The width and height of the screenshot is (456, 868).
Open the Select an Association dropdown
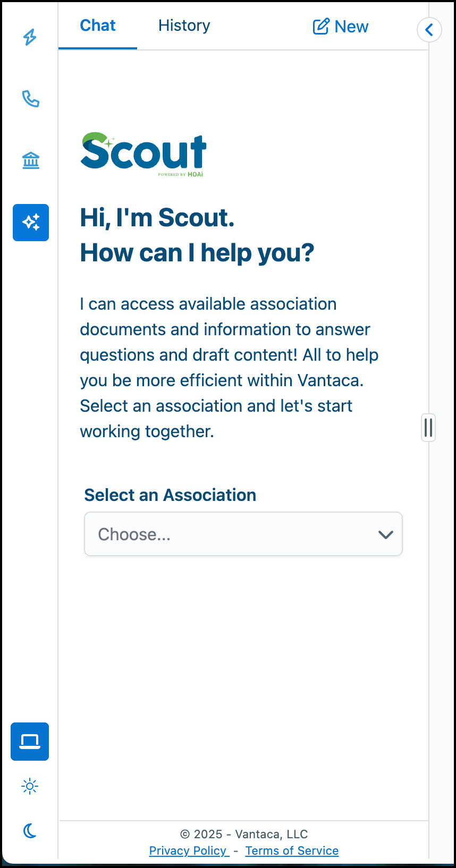click(x=243, y=534)
